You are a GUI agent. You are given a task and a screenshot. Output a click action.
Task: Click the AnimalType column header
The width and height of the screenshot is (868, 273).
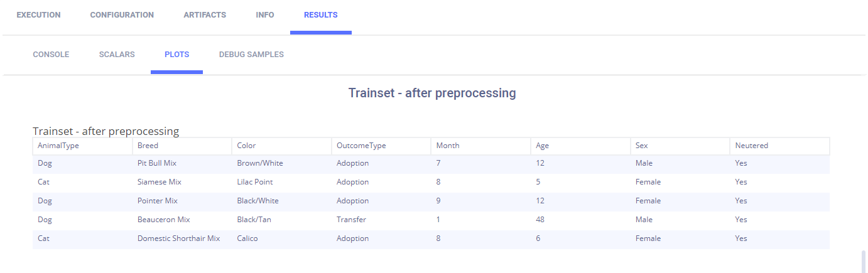click(x=58, y=146)
